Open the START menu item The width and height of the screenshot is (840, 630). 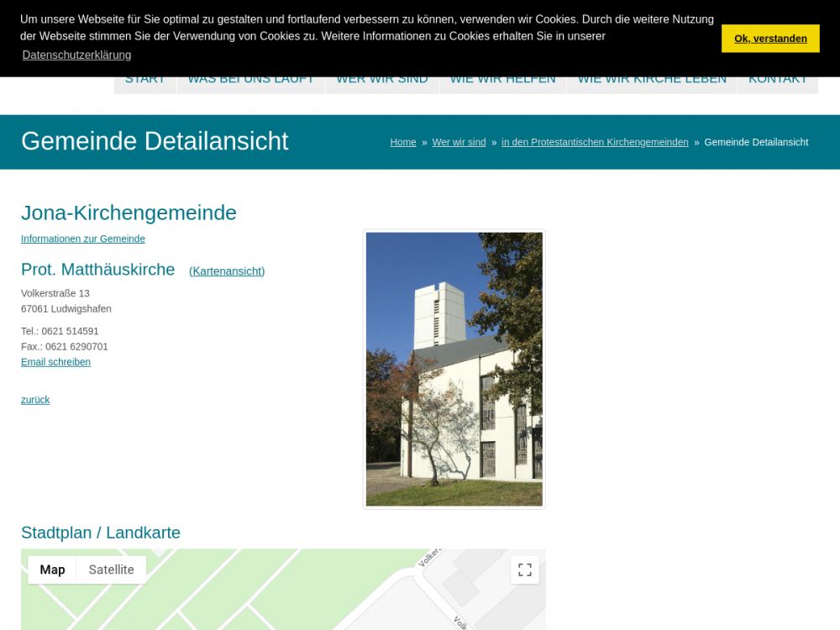(145, 82)
